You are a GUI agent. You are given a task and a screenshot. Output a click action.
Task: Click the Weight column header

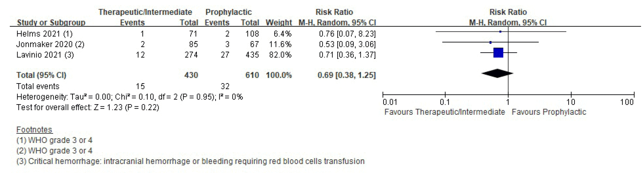pos(279,23)
